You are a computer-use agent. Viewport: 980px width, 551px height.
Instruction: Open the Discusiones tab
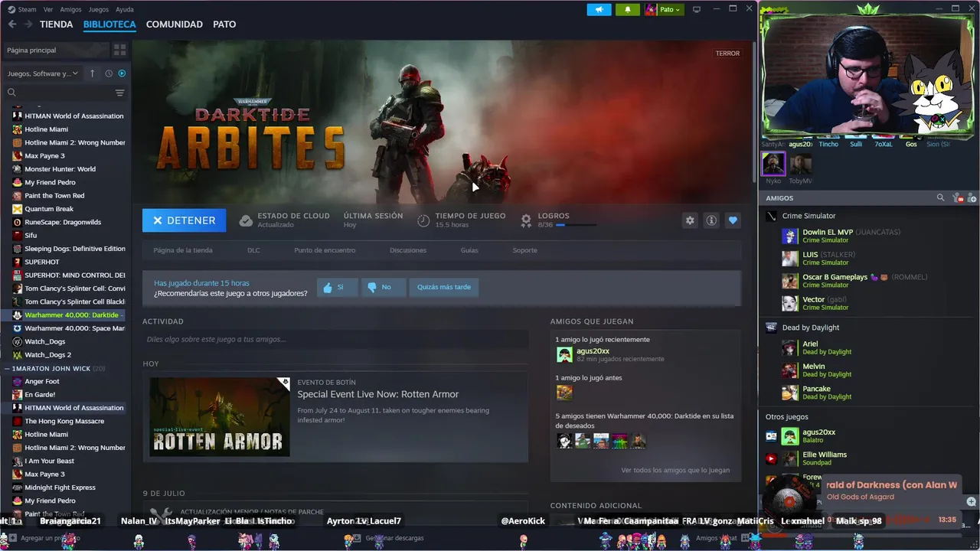click(408, 250)
